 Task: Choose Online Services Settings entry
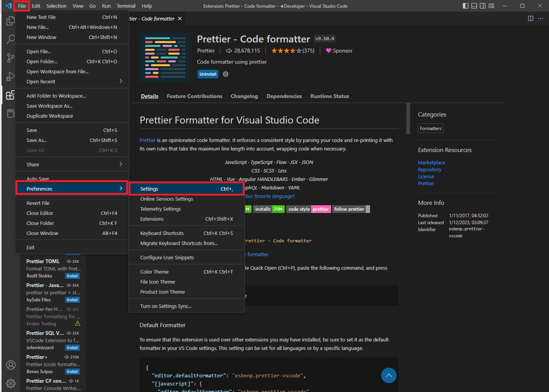tap(186, 199)
